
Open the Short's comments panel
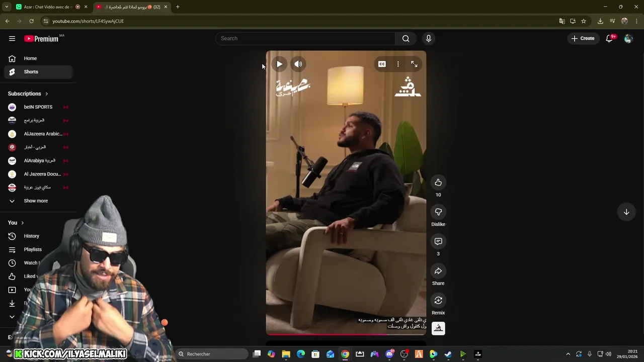[x=438, y=241]
